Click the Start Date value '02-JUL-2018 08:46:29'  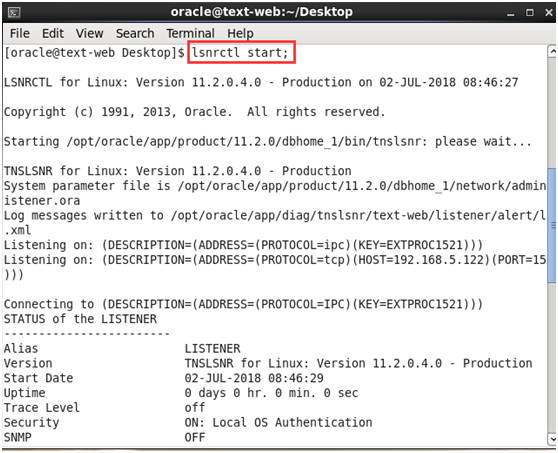point(254,378)
